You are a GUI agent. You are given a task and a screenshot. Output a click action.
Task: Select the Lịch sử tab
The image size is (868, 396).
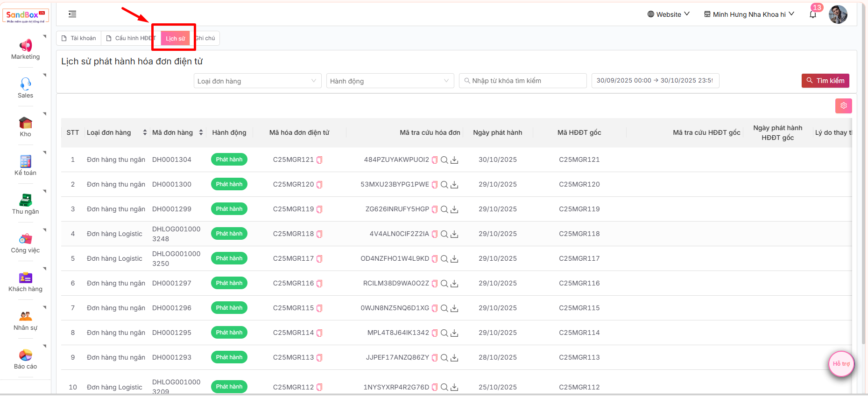(x=175, y=38)
